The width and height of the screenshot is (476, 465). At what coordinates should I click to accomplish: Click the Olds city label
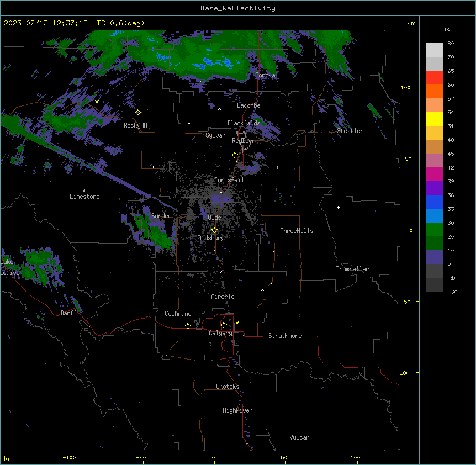pyautogui.click(x=214, y=218)
